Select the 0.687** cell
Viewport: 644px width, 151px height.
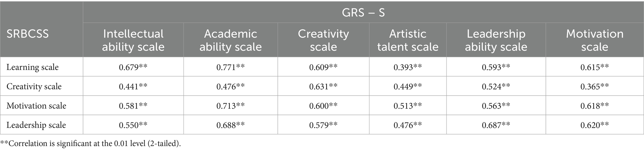pos(496,125)
